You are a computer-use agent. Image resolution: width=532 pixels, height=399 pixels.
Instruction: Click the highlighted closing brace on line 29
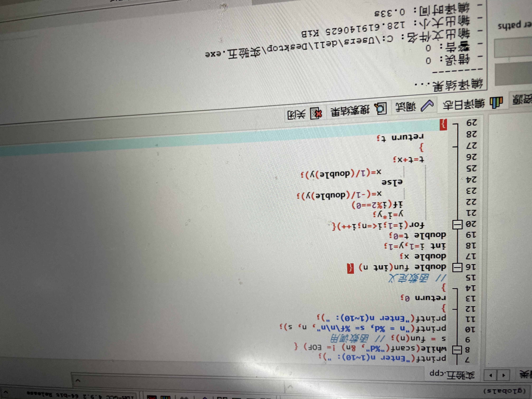pyautogui.click(x=443, y=125)
